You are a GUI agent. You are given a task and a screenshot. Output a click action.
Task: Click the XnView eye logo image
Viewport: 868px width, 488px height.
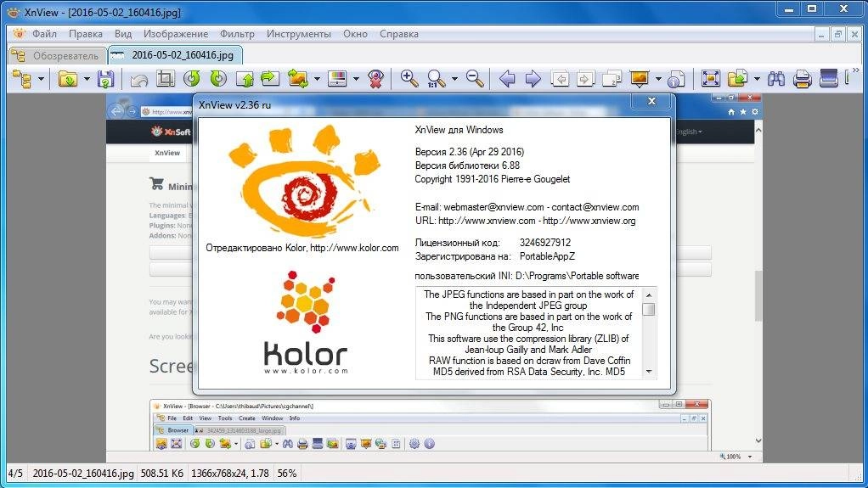point(304,182)
